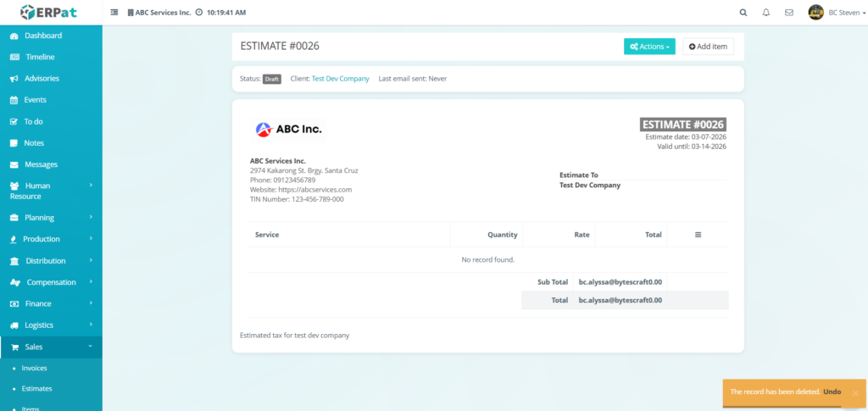Open the notifications bell icon
Screen dimensions: 868x411
pyautogui.click(x=766, y=13)
